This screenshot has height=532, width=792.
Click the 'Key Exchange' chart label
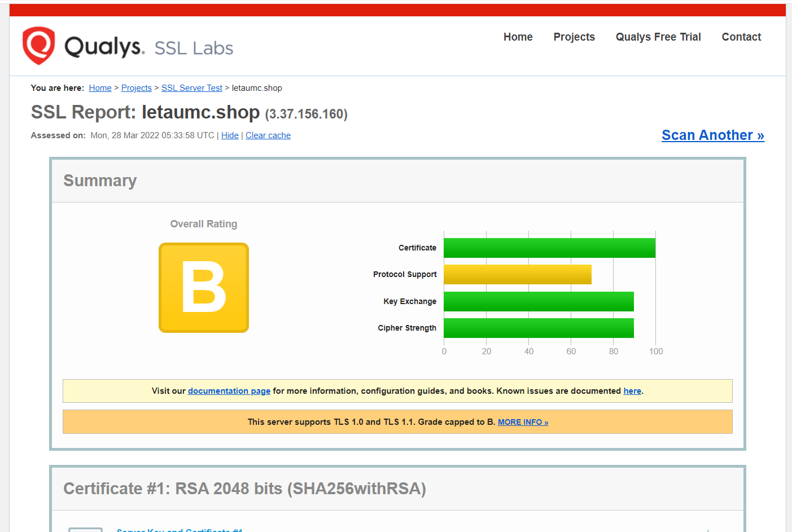pyautogui.click(x=410, y=301)
